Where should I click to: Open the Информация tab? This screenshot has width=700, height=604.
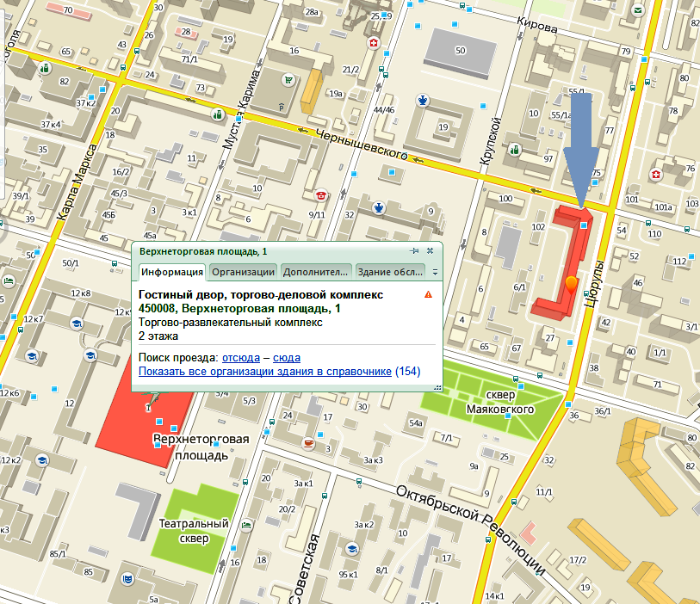tap(172, 272)
